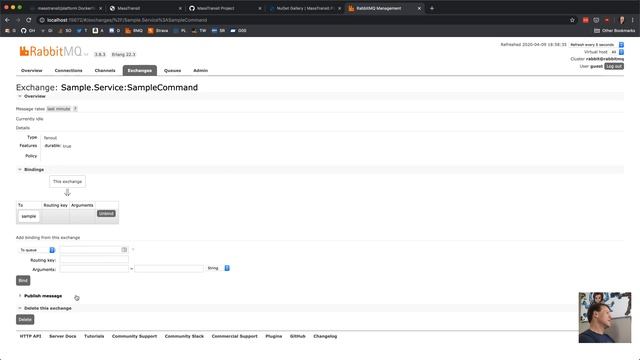Open the Overview tab
This screenshot has height=360, width=640.
31,71
